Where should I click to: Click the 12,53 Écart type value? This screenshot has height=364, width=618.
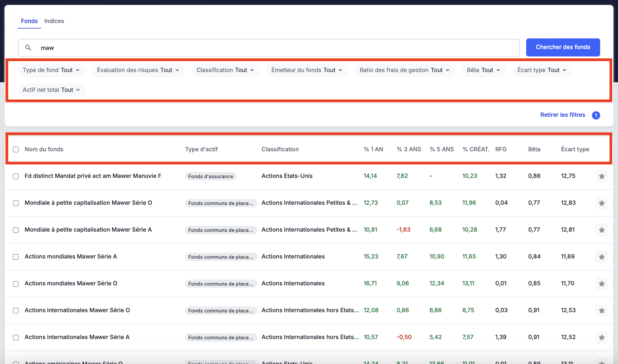click(568, 310)
